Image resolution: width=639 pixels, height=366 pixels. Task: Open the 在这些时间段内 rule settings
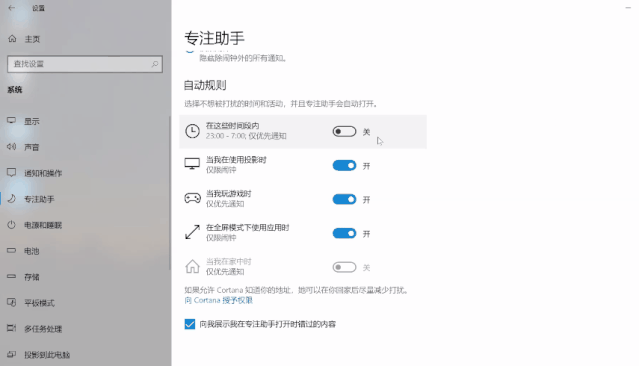click(x=303, y=132)
